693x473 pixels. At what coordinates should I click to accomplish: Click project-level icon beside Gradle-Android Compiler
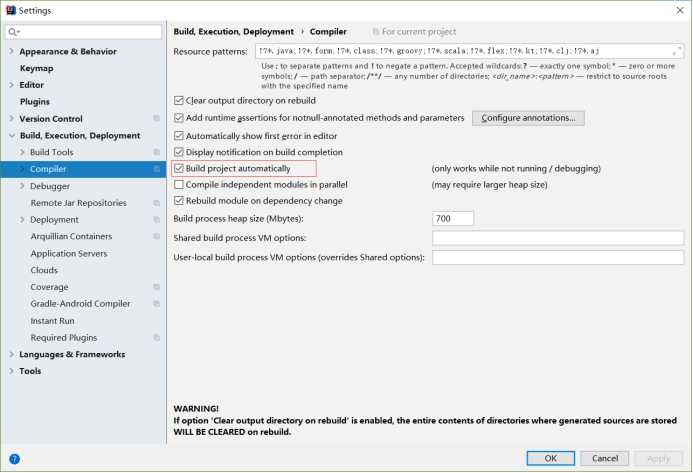pyautogui.click(x=156, y=304)
